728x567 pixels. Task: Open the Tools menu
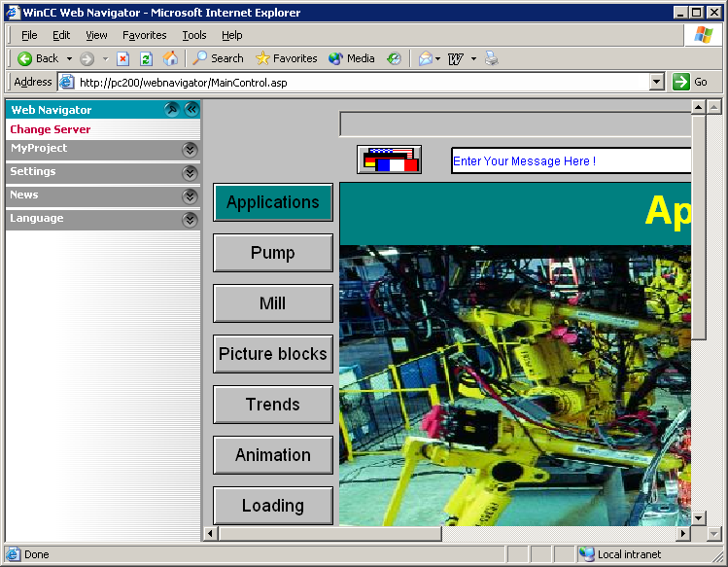(x=194, y=35)
